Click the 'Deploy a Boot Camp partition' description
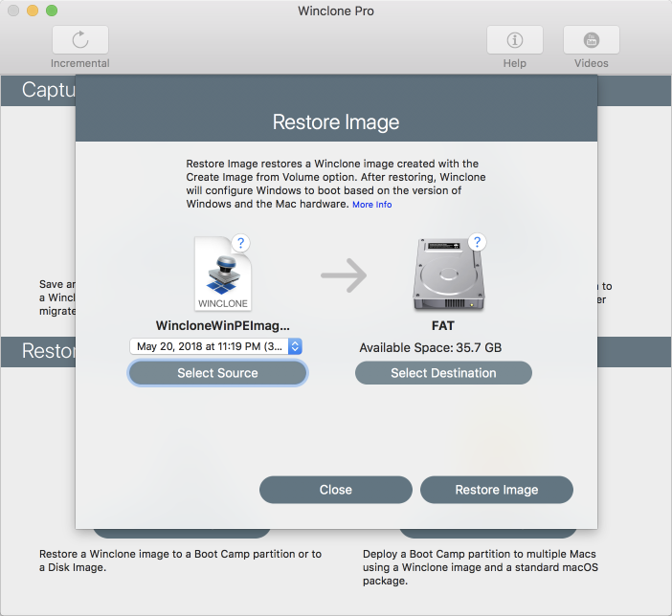672x616 pixels. 481,567
